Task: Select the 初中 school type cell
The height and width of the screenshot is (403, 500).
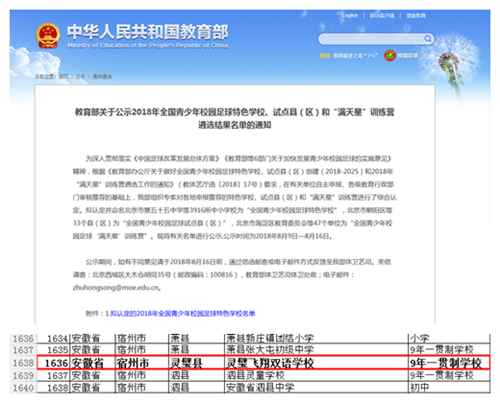Action: click(x=449, y=387)
